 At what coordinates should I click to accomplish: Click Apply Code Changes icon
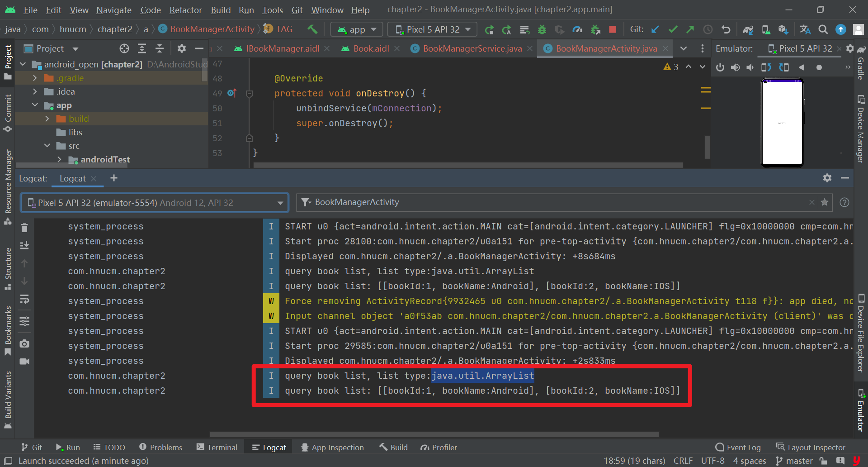point(507,30)
